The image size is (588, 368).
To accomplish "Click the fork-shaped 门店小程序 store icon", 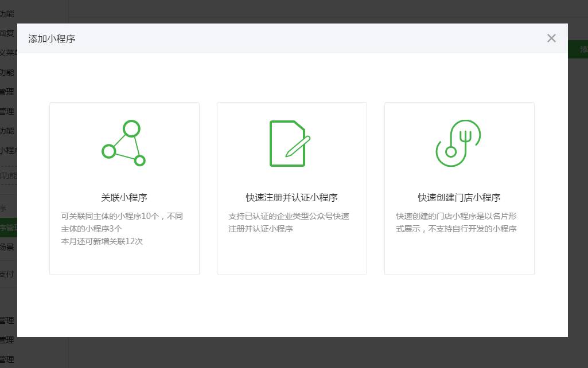I will coord(458,143).
